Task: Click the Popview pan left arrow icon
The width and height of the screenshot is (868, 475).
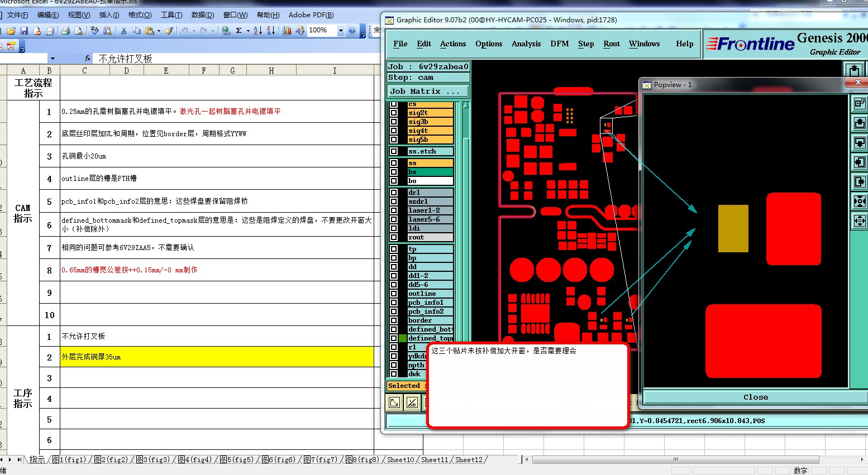Action: pos(860,162)
